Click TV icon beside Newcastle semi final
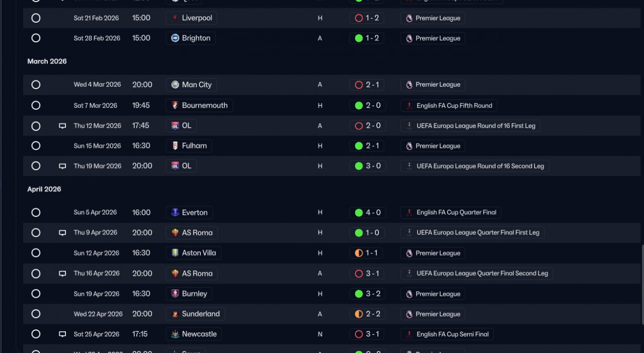 tap(62, 334)
